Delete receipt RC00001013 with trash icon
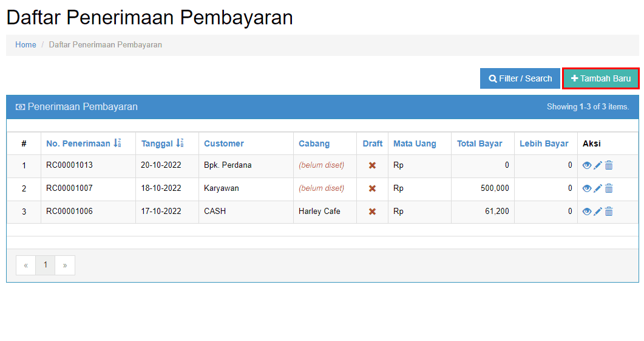Screen dimensions: 644x341 click(x=609, y=165)
